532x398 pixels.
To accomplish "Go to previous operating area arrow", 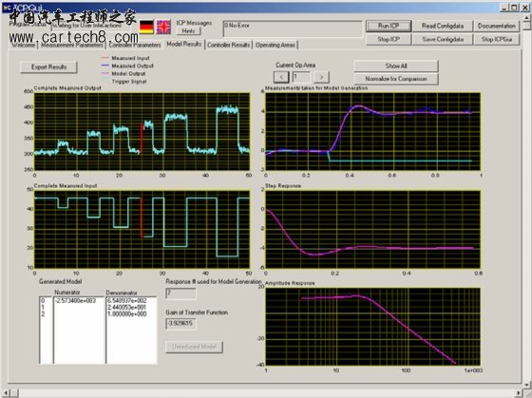I will 281,77.
